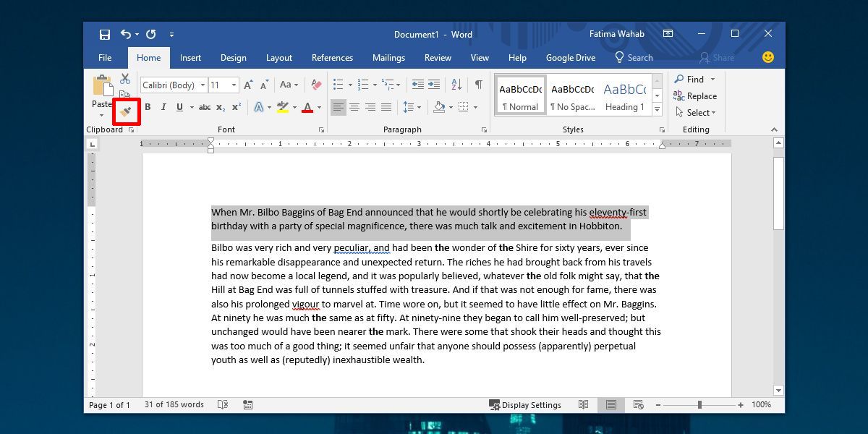The height and width of the screenshot is (434, 868).
Task: Click the zoom slider handle in status bar
Action: pos(700,405)
